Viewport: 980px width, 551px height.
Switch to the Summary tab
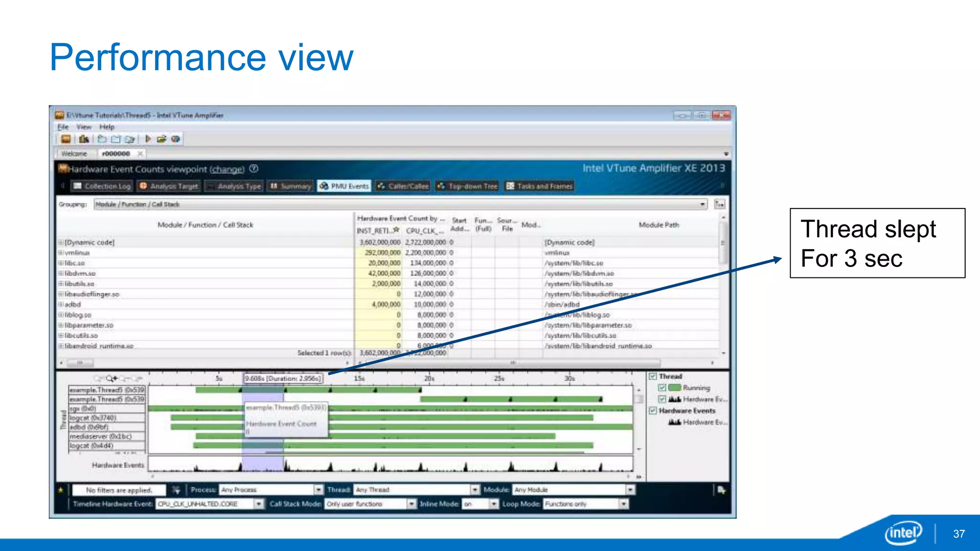coord(290,186)
